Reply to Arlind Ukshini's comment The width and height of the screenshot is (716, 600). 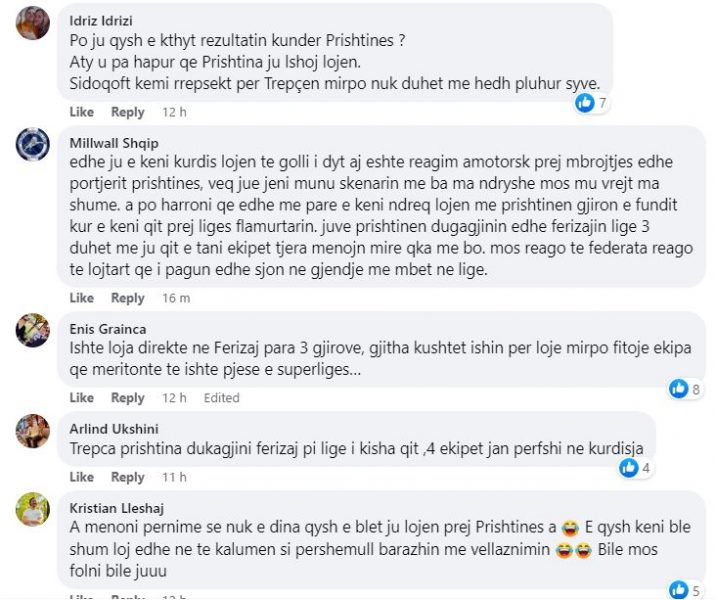(128, 477)
